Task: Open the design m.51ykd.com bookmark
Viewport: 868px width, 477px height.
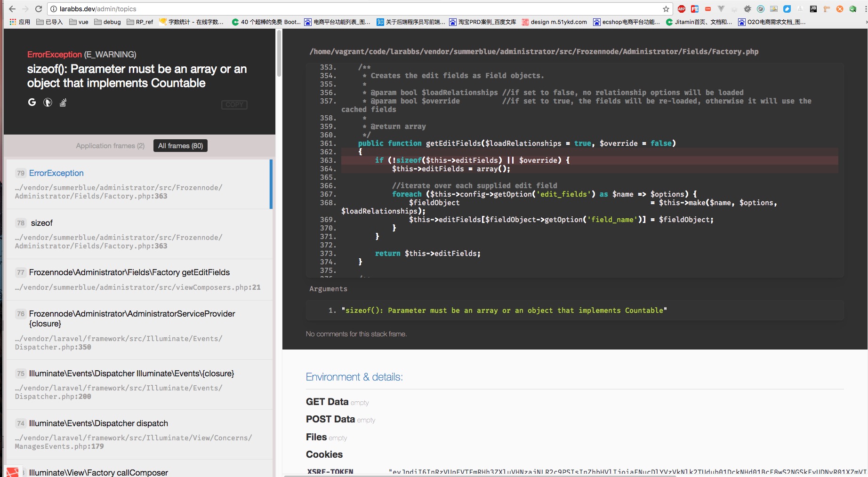Action: 554,22
